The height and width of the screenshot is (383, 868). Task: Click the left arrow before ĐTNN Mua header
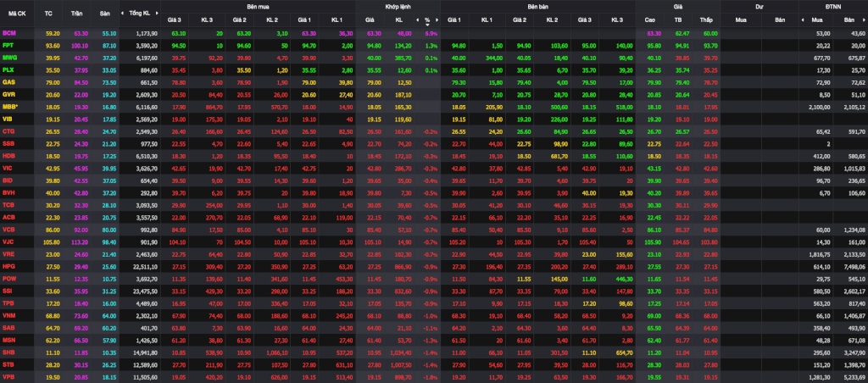point(803,20)
